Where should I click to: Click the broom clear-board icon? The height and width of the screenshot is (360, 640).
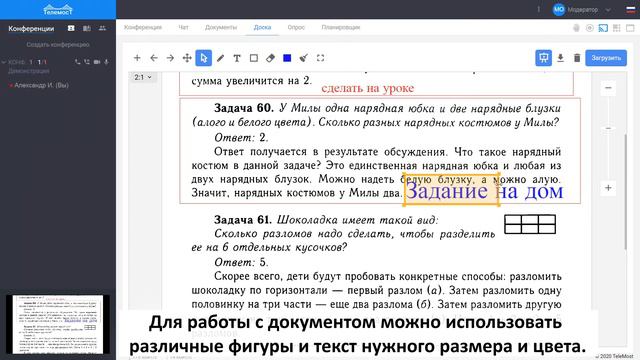[303, 58]
